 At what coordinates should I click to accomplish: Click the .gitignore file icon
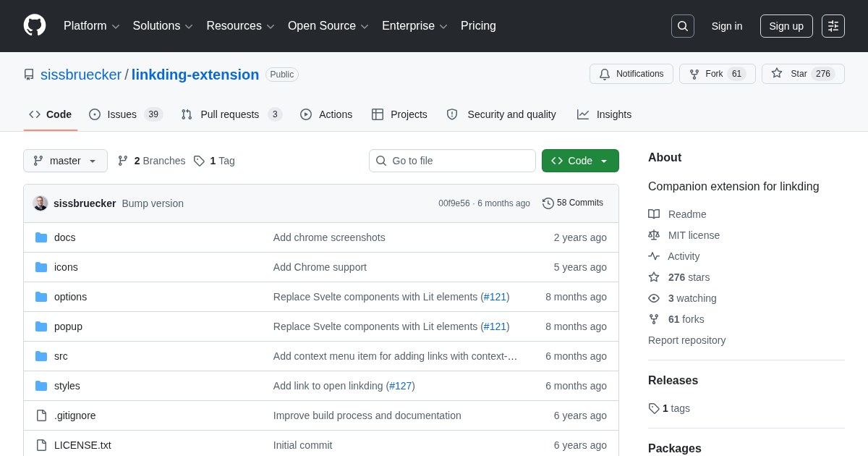click(x=41, y=415)
